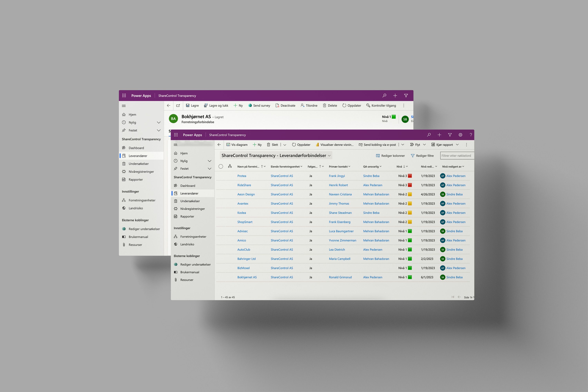This screenshot has width=588, height=392.
Task: Click the Rediger kolonner button
Action: click(390, 155)
